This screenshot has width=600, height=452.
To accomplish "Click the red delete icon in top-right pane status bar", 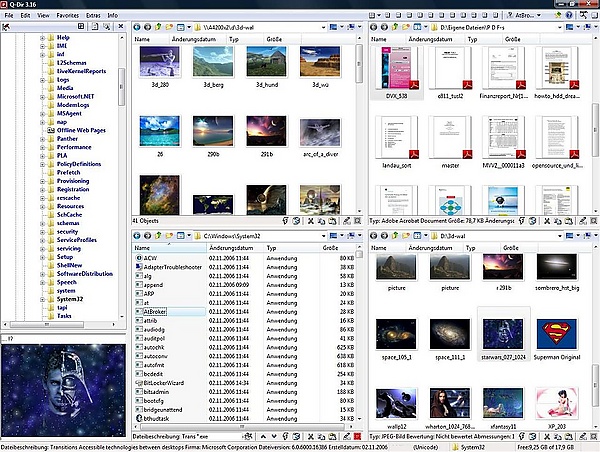I will pos(594,220).
